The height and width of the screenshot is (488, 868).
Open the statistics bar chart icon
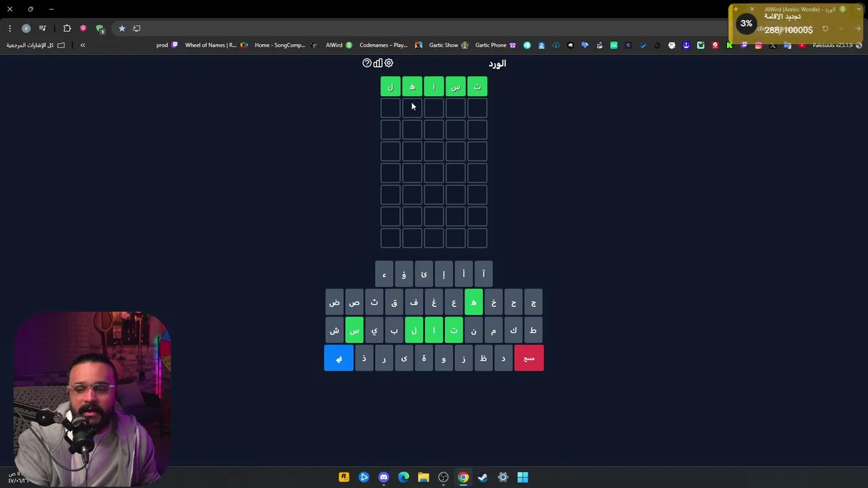coord(378,63)
